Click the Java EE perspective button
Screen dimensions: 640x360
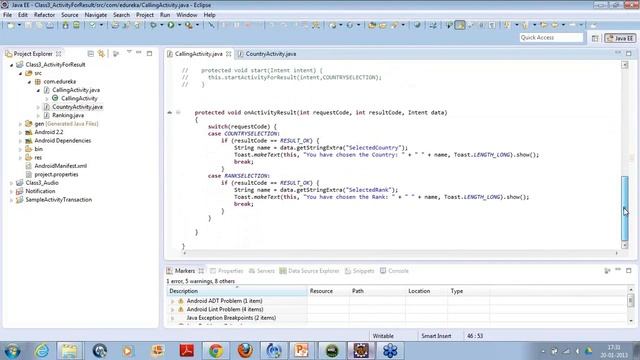pyautogui.click(x=620, y=38)
